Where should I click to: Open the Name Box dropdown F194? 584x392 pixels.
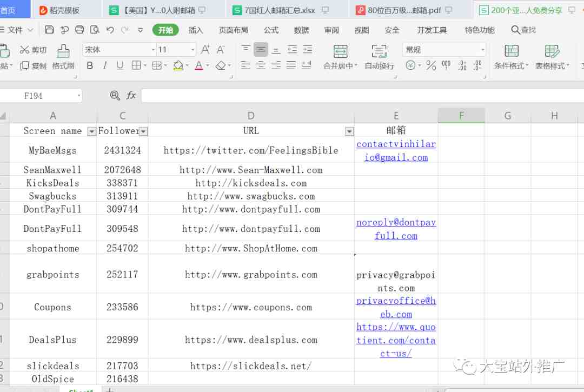pos(79,96)
